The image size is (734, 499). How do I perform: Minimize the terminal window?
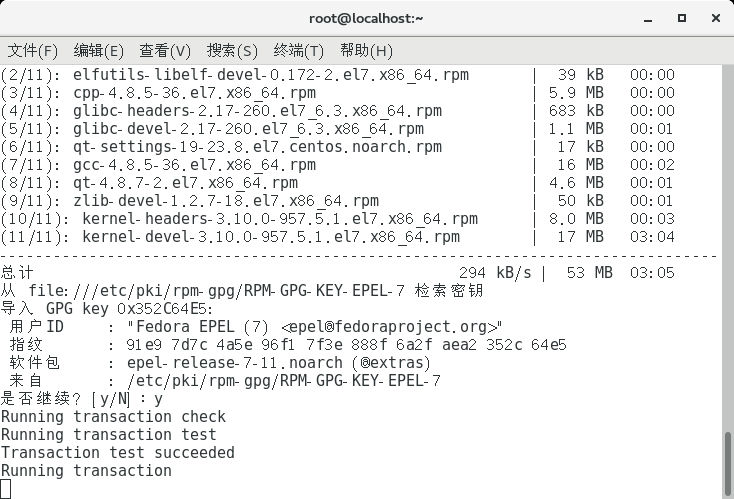tap(648, 19)
